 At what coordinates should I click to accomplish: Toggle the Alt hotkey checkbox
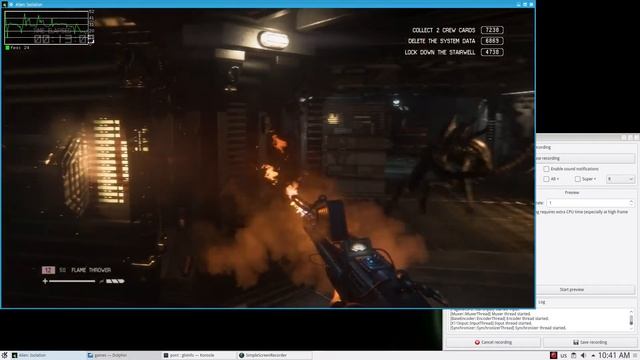546,179
